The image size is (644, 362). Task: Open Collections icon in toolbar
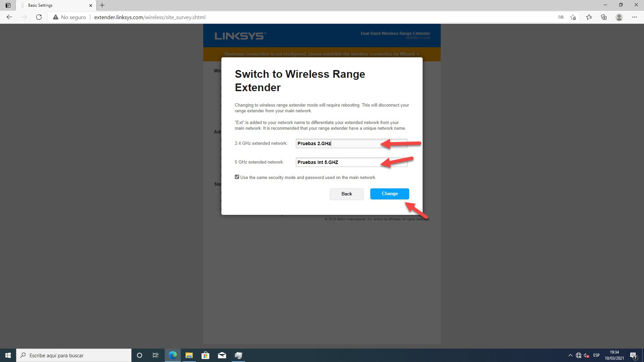[x=604, y=17]
